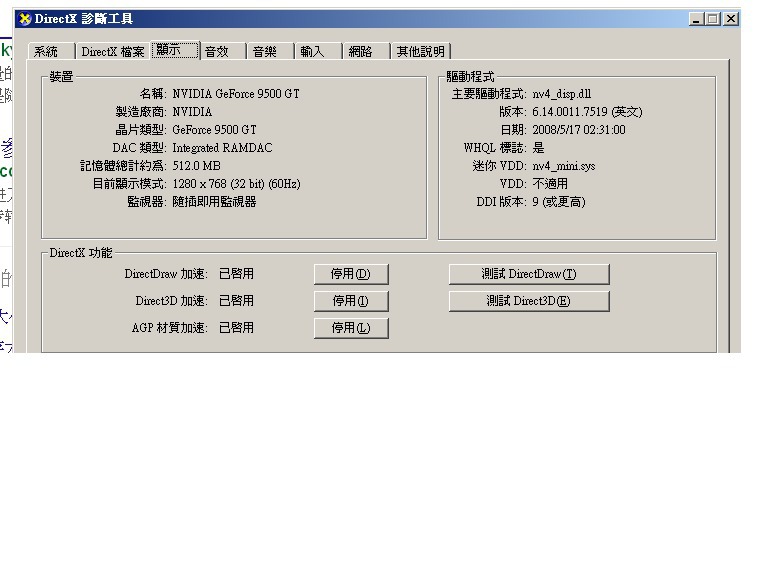Screen dimensions: 774x586
Task: Click the 1280 x 768 display mode text
Action: click(x=236, y=184)
